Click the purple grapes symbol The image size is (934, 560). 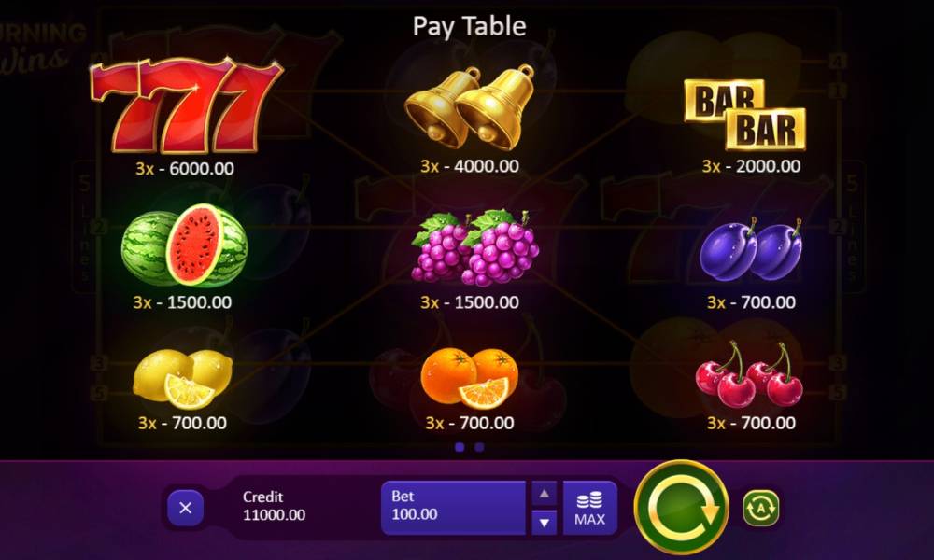tap(474, 247)
